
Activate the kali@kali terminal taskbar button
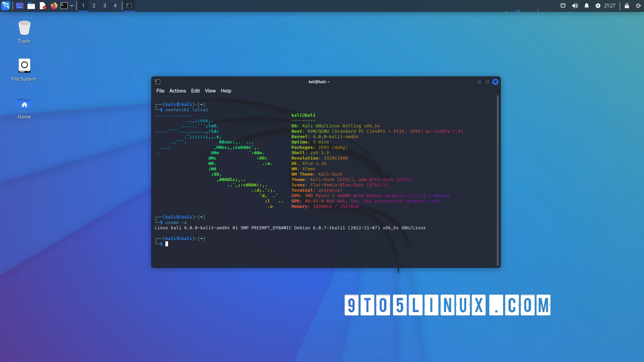(129, 6)
